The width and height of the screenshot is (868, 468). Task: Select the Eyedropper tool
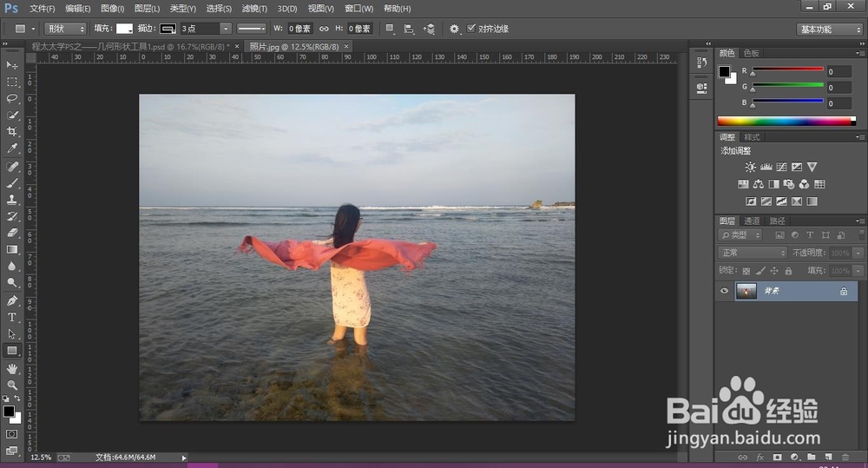(x=11, y=148)
